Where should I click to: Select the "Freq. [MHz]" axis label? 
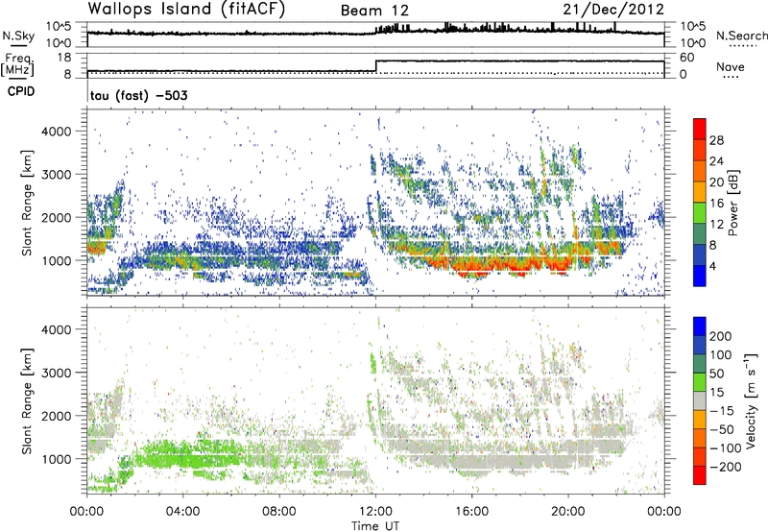[18, 65]
